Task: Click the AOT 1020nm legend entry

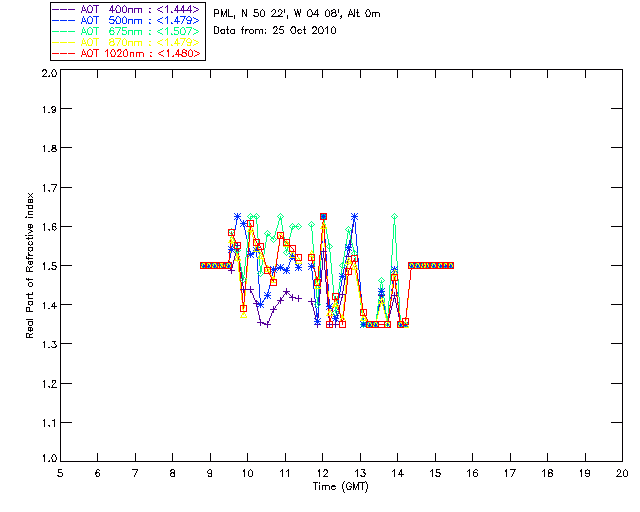Action: point(127,53)
